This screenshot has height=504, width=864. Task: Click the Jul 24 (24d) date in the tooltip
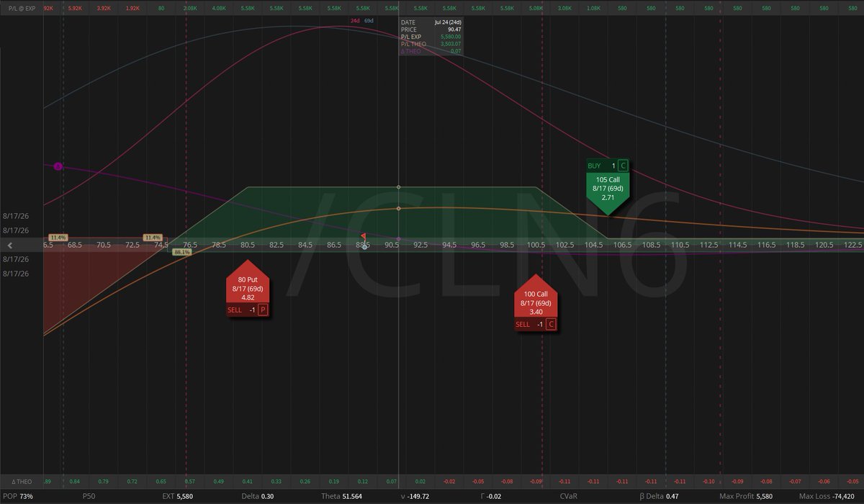tap(447, 22)
